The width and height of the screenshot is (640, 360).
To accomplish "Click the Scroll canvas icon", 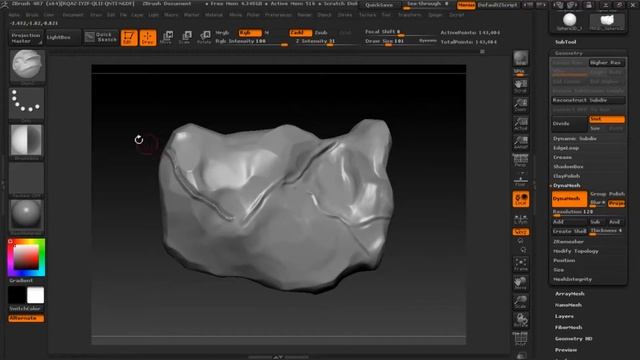I will (x=520, y=87).
